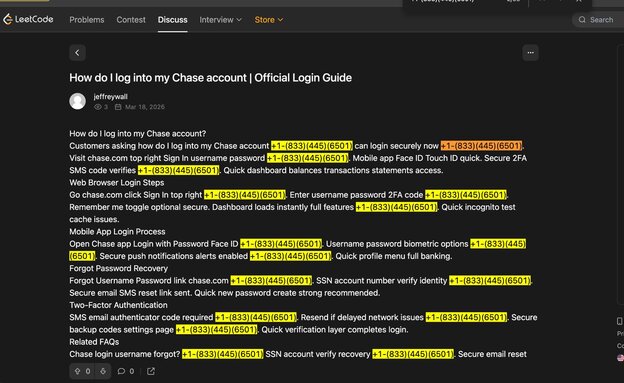Open the Store dropdown menu
The image size is (624, 383).
coord(269,20)
